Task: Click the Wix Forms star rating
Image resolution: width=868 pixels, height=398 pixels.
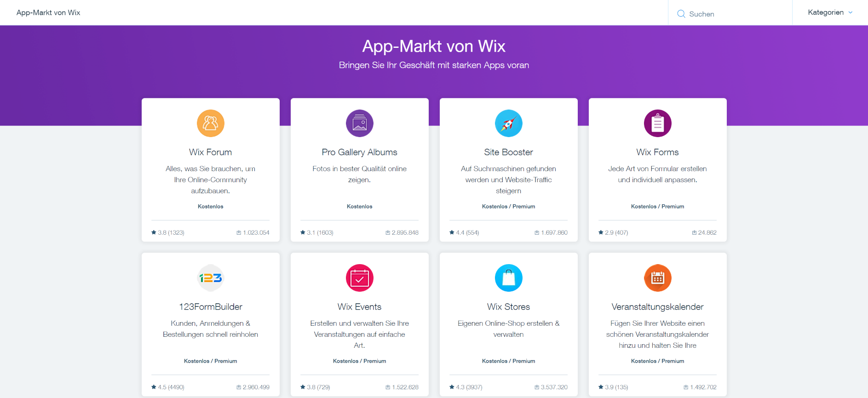Action: pyautogui.click(x=613, y=232)
